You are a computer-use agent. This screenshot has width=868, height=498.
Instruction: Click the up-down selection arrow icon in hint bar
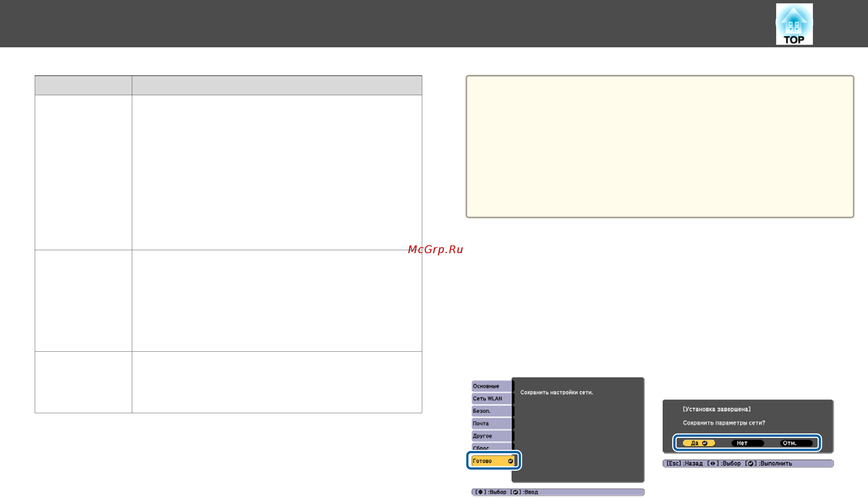[480, 492]
